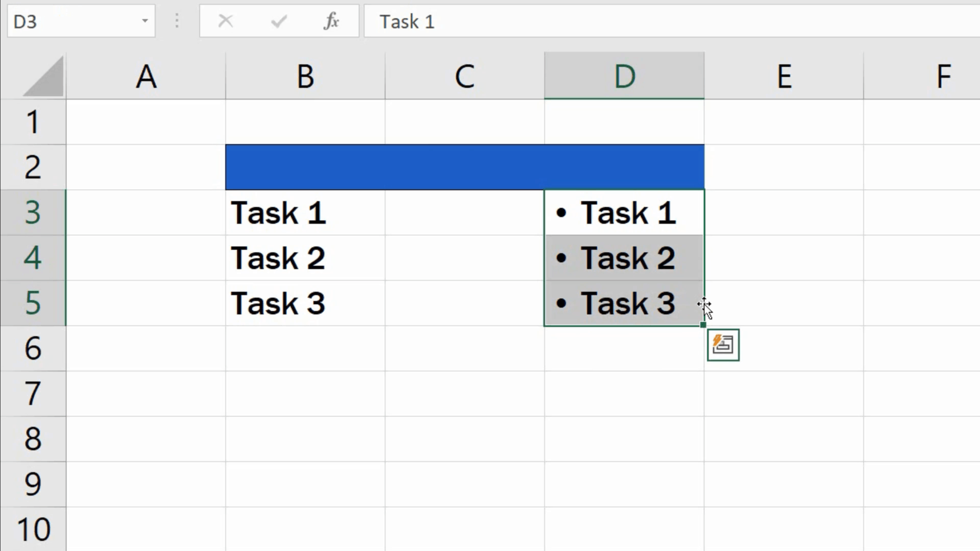Click the Cancel X icon in formula bar

[225, 21]
